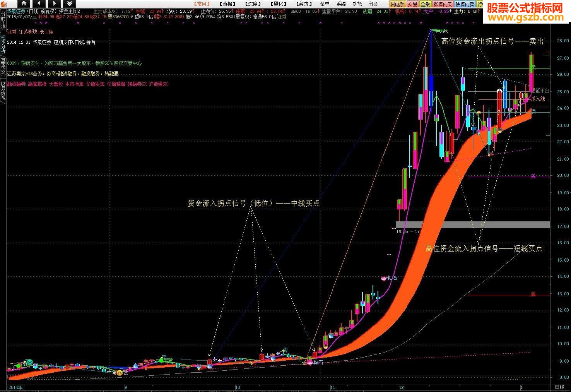Open the 分时走势 sidebar tab

[x=3, y=21]
